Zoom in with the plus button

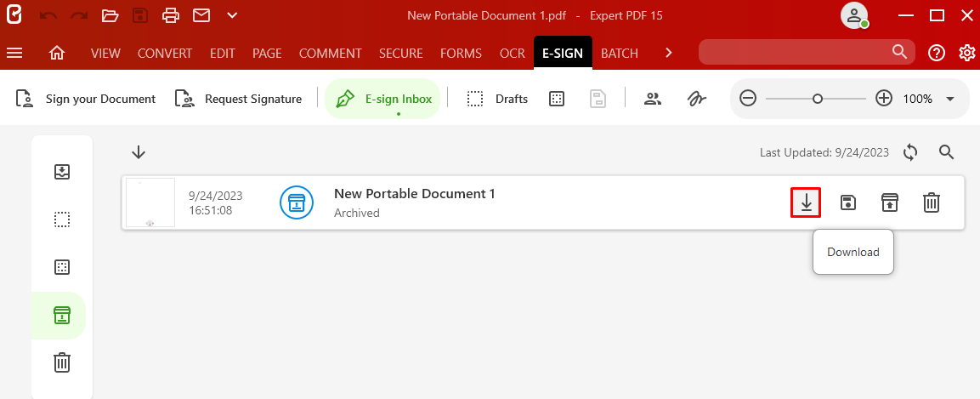(x=884, y=99)
